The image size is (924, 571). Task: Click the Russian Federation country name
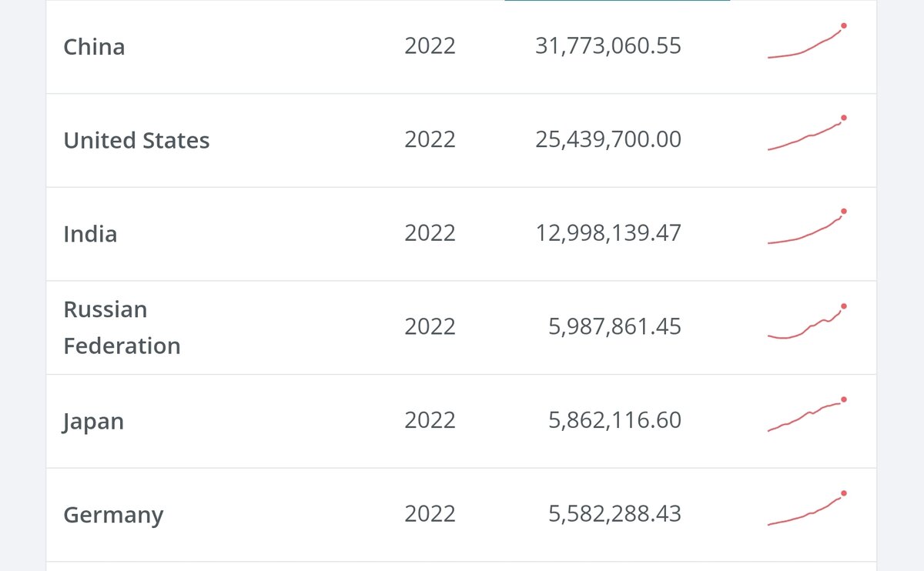coord(122,328)
